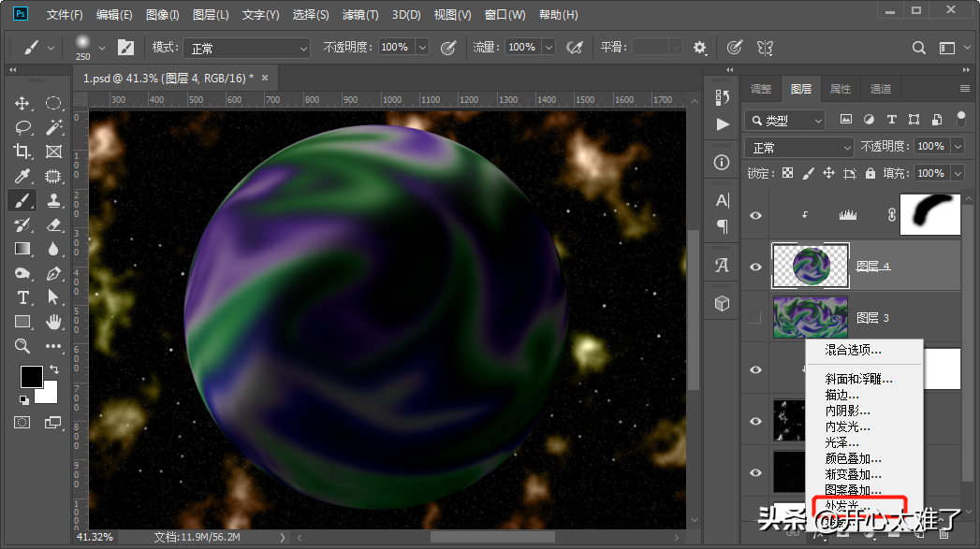Select the Eraser tool
The image size is (980, 549).
[53, 224]
